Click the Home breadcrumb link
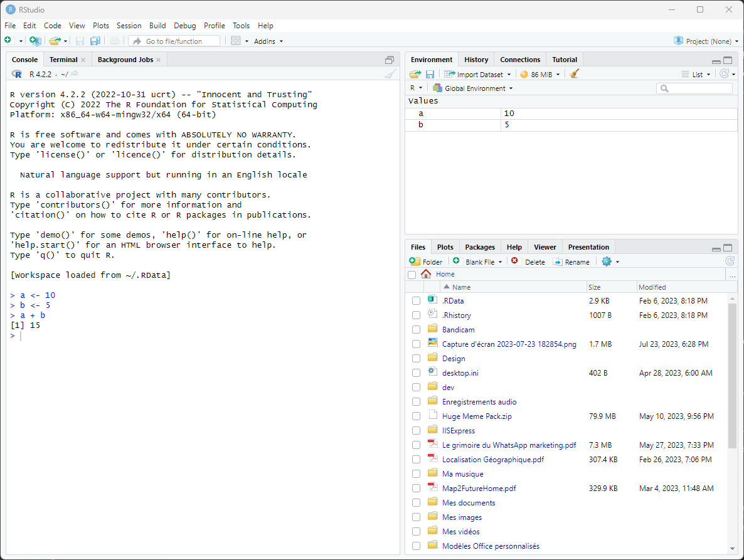 [445, 274]
